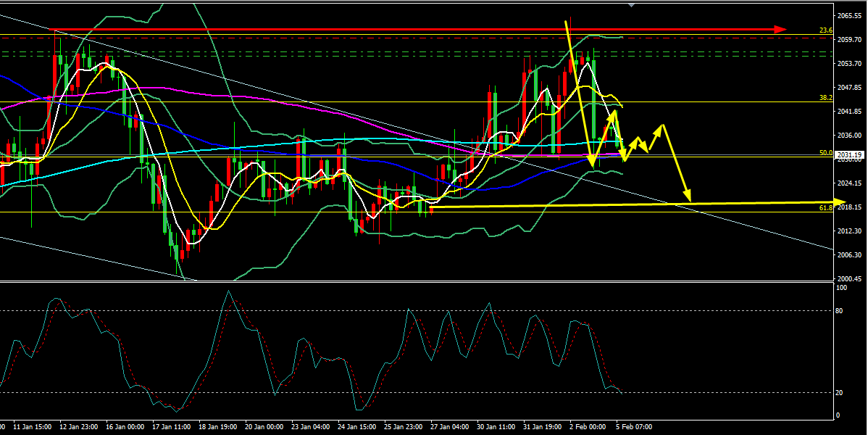Select the 38.2 Fibonacci level label
The height and width of the screenshot is (435, 868).
point(825,96)
